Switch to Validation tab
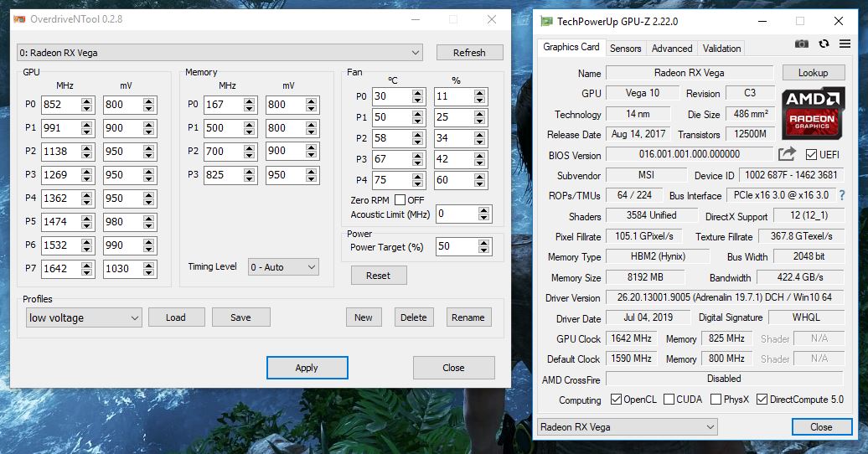Image resolution: width=868 pixels, height=454 pixels. [x=722, y=49]
